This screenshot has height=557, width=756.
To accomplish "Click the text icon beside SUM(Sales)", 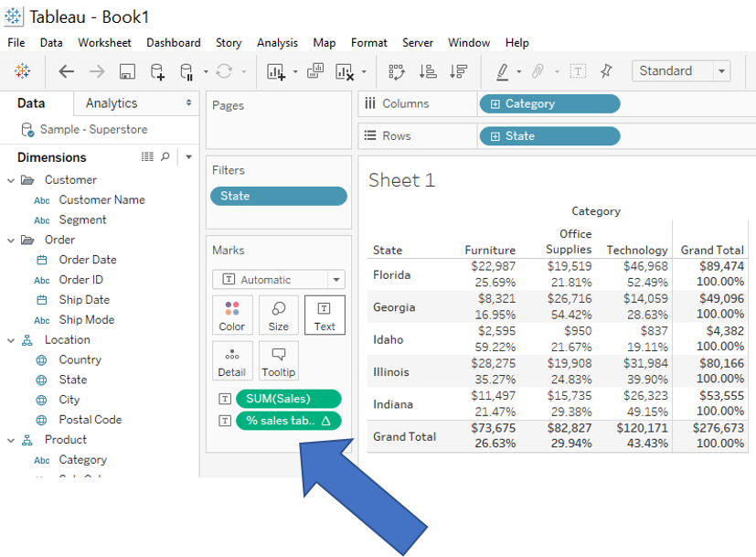I will coord(225,399).
